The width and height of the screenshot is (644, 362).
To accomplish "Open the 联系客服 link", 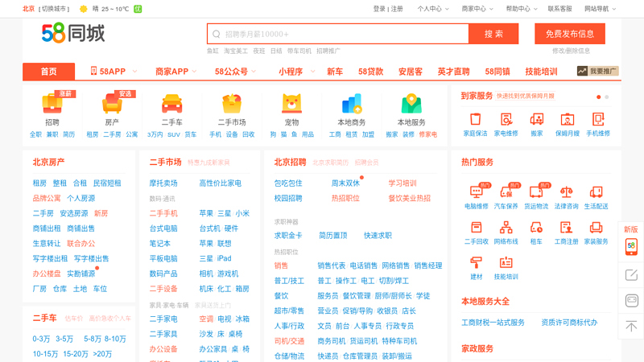I will 559,9.
